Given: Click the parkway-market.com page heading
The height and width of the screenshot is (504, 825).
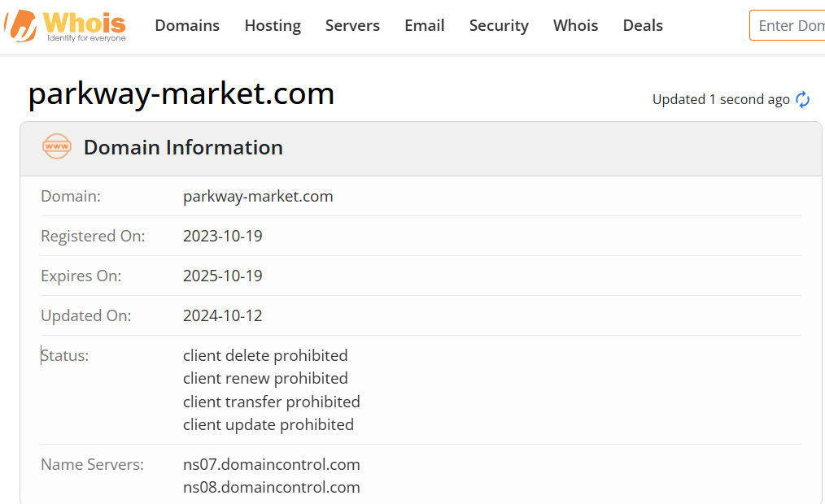Looking at the screenshot, I should pos(181,94).
